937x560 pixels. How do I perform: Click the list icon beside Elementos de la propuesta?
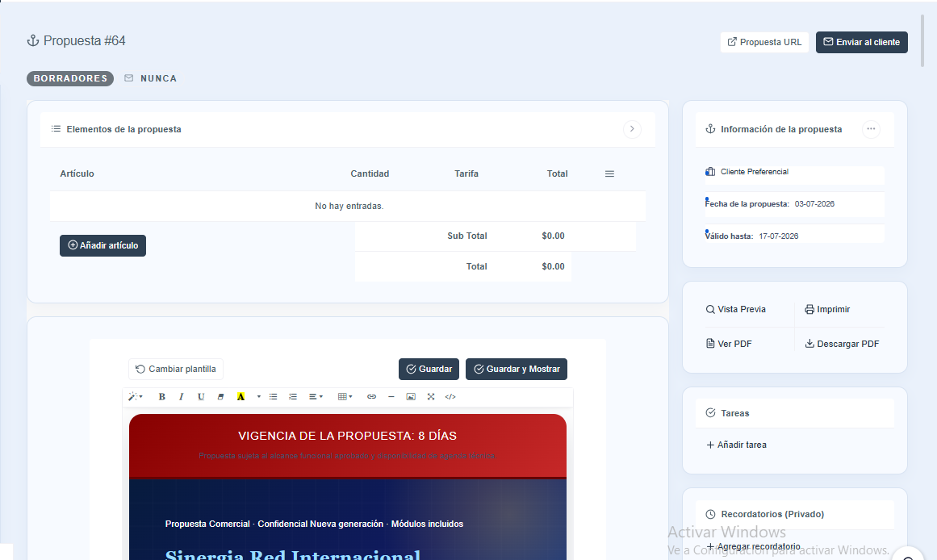(56, 129)
